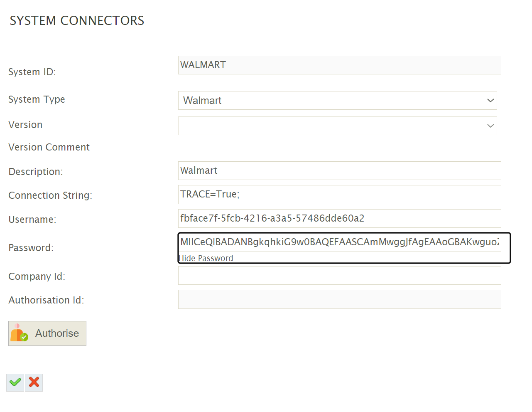
Task: Click the Password field starting with MIICeQIBADANBg
Action: (x=340, y=242)
